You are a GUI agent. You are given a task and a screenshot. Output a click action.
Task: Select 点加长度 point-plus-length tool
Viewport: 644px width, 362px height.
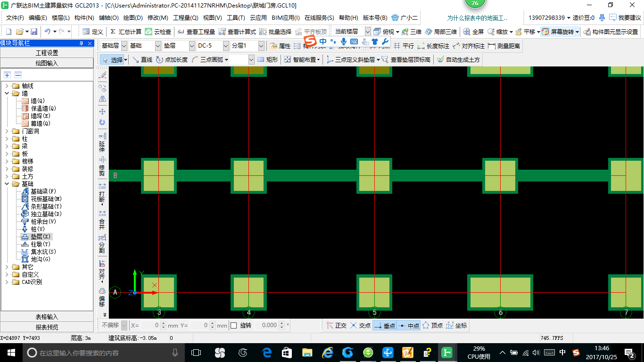pyautogui.click(x=172, y=60)
